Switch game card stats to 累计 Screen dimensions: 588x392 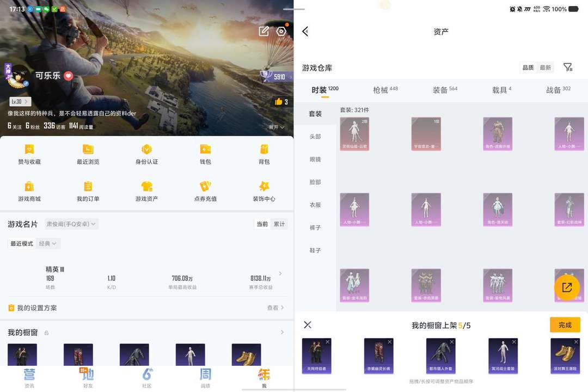tap(279, 224)
